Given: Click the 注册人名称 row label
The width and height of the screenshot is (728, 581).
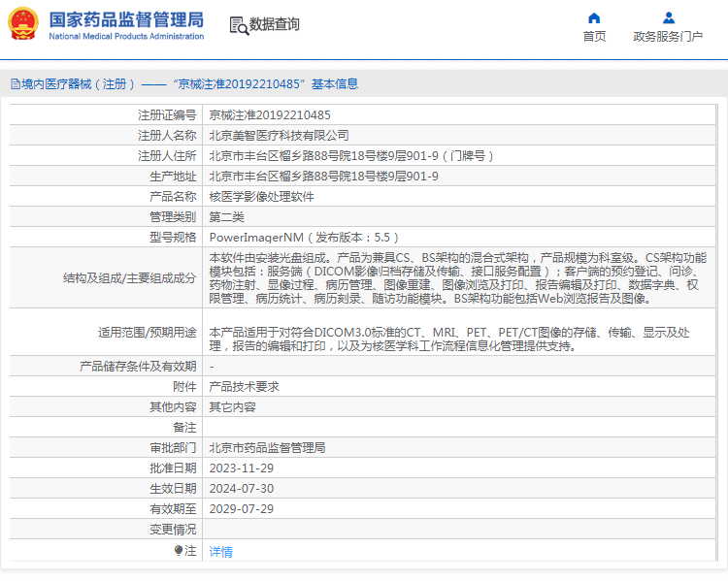Looking at the screenshot, I should [x=167, y=136].
